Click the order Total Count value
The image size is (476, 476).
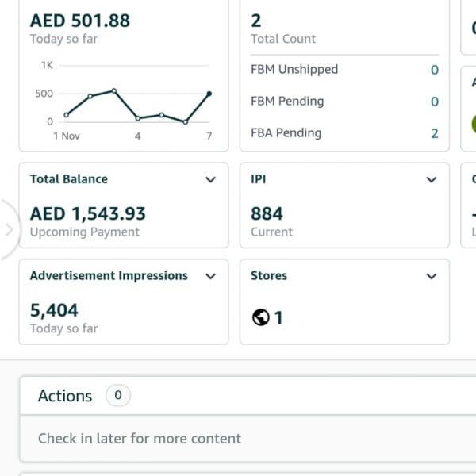pyautogui.click(x=256, y=21)
